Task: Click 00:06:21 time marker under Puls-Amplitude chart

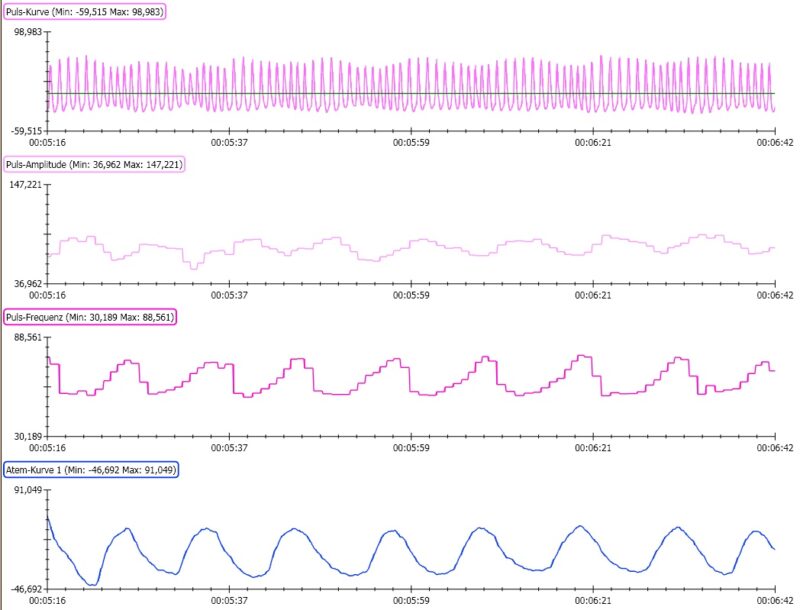Action: 593,296
